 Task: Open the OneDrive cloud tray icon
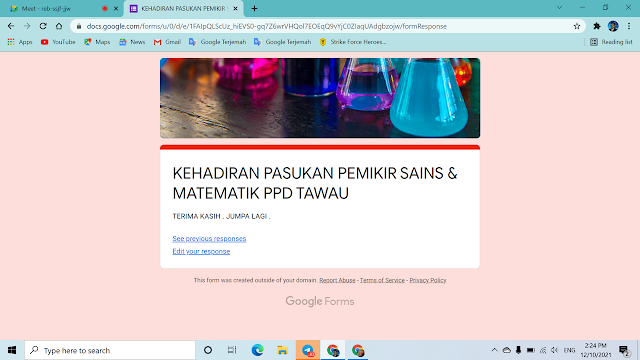point(507,350)
